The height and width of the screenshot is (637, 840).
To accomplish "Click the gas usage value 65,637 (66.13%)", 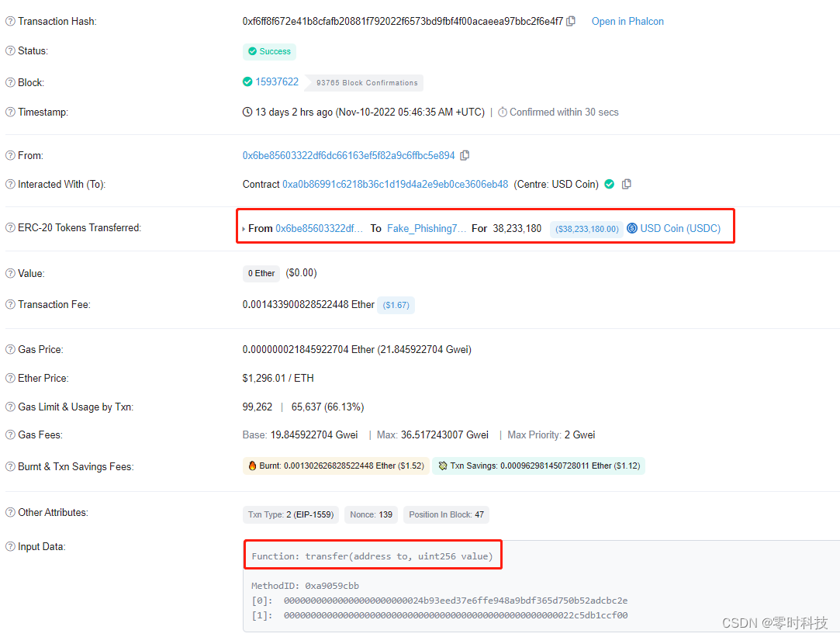I will coord(328,407).
